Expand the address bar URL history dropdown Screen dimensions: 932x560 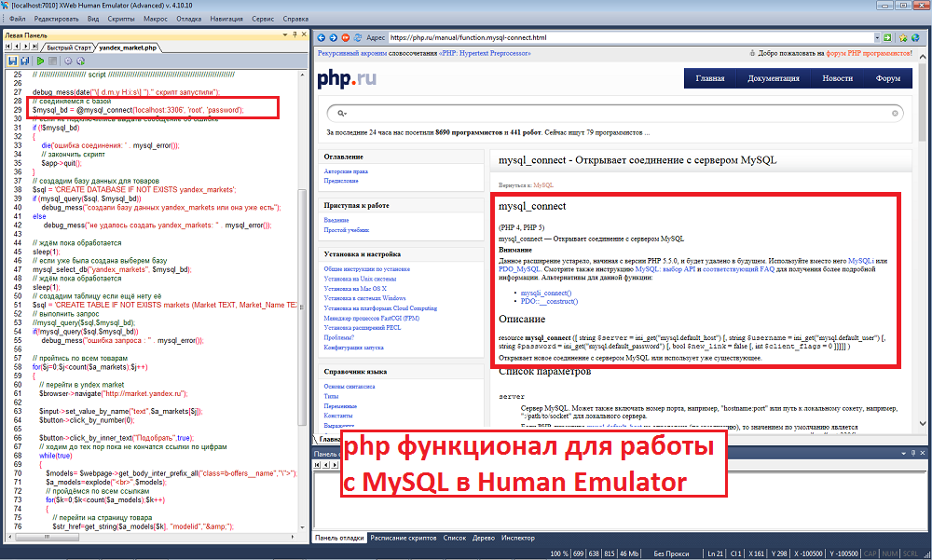point(877,37)
